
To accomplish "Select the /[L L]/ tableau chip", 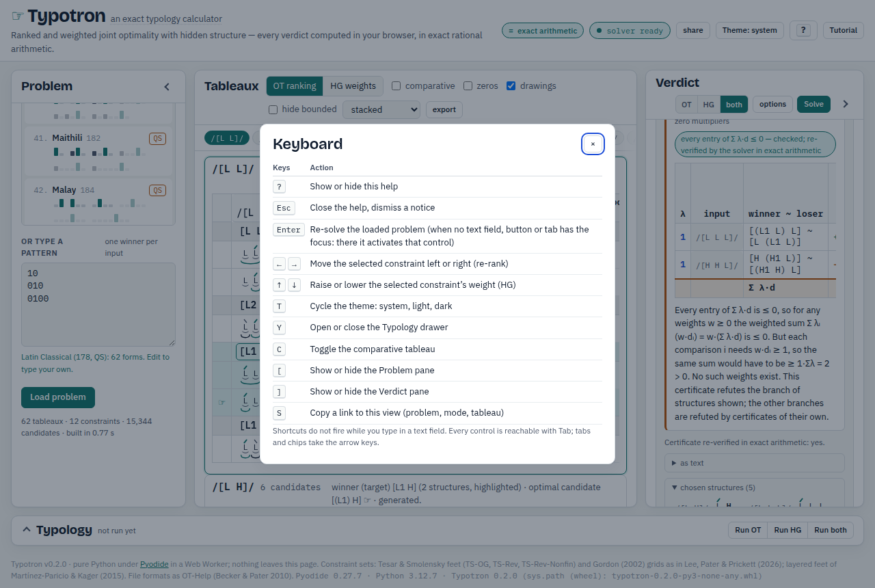I will [x=227, y=138].
